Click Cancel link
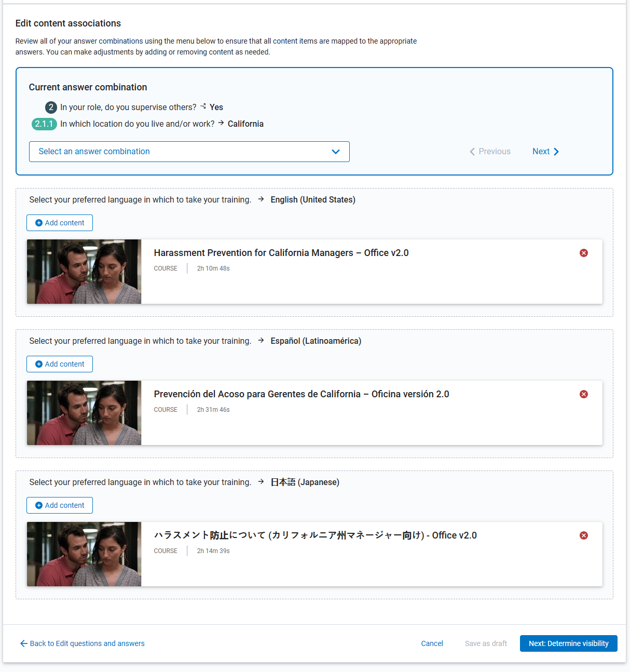630x672 pixels. 432,643
